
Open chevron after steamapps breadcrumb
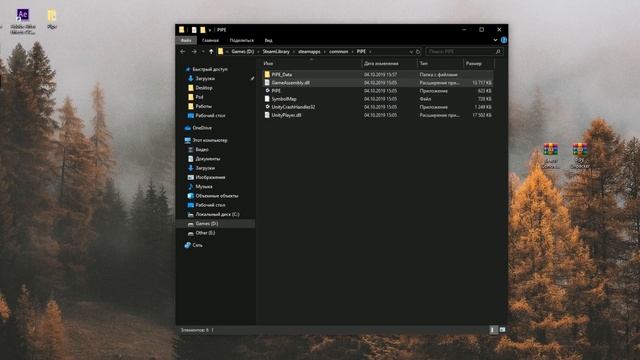pos(325,52)
